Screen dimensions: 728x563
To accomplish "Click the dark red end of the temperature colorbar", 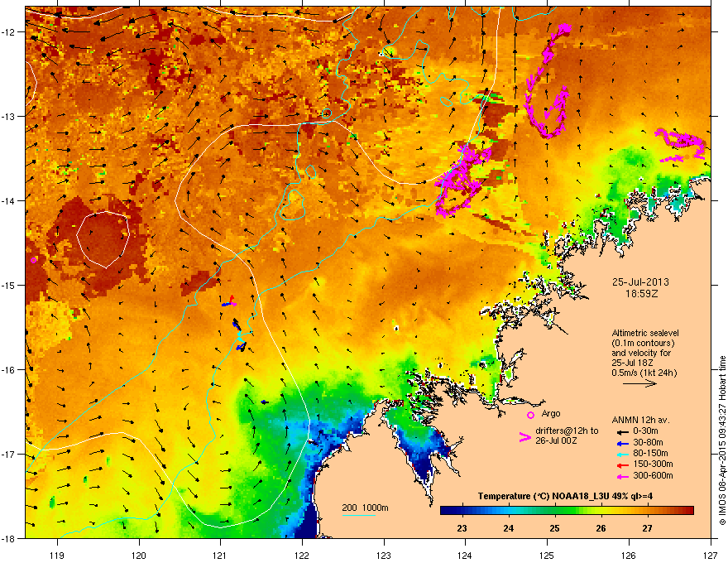I will pyautogui.click(x=689, y=511).
